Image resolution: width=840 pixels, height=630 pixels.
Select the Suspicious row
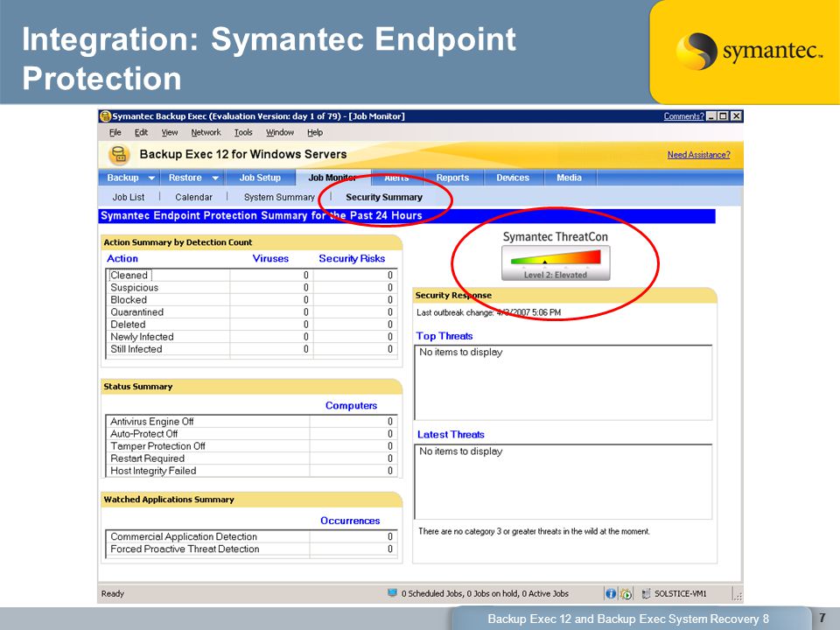click(x=251, y=288)
